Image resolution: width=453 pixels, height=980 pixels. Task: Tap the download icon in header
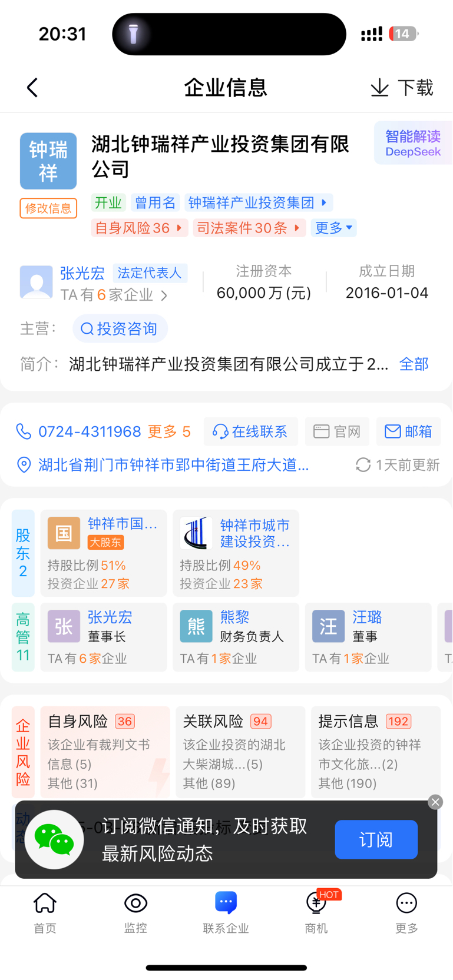(x=380, y=88)
